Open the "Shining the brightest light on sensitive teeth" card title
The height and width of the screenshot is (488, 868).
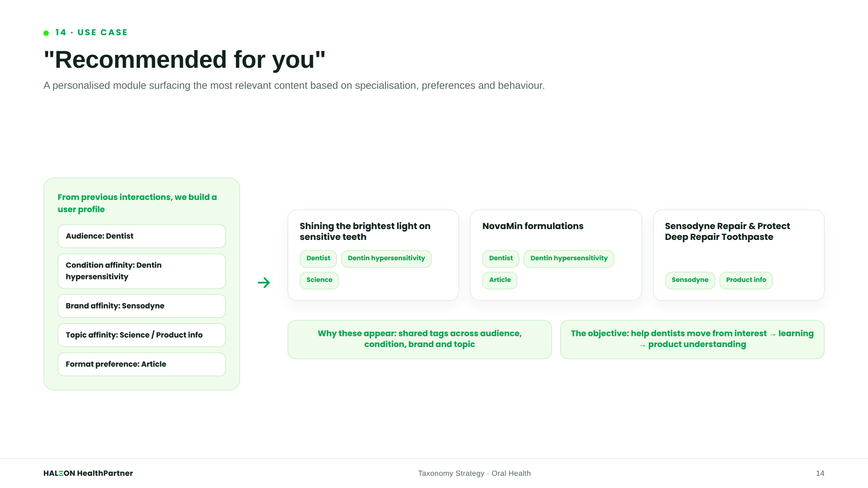[x=365, y=231]
